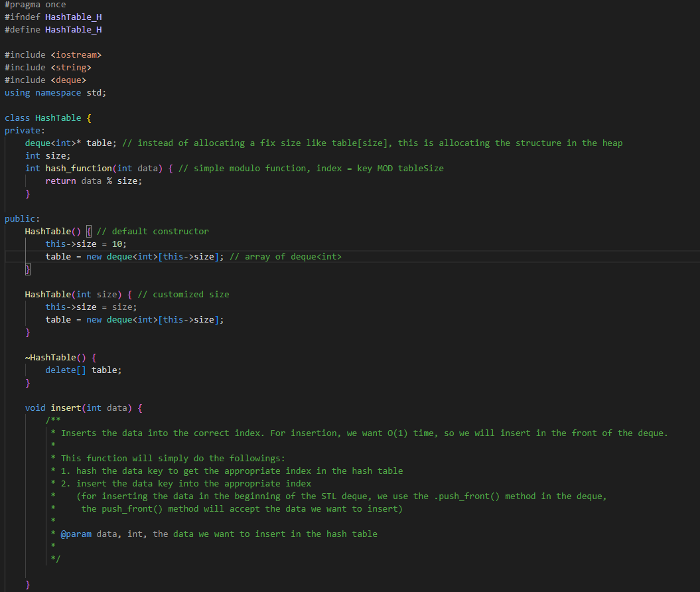This screenshot has width=700, height=592.
Task: Select the default constructor HashTable()
Action: click(x=52, y=231)
